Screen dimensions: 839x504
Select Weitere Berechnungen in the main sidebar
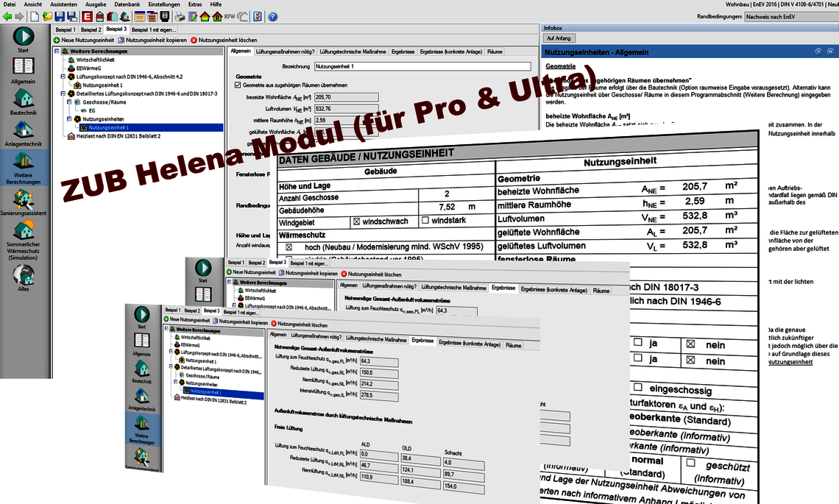point(24,168)
